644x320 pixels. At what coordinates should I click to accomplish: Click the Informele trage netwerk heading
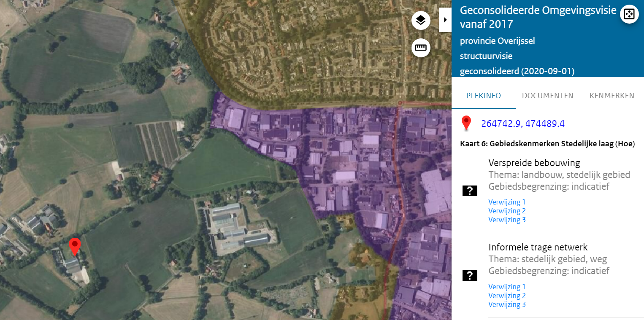coord(538,247)
